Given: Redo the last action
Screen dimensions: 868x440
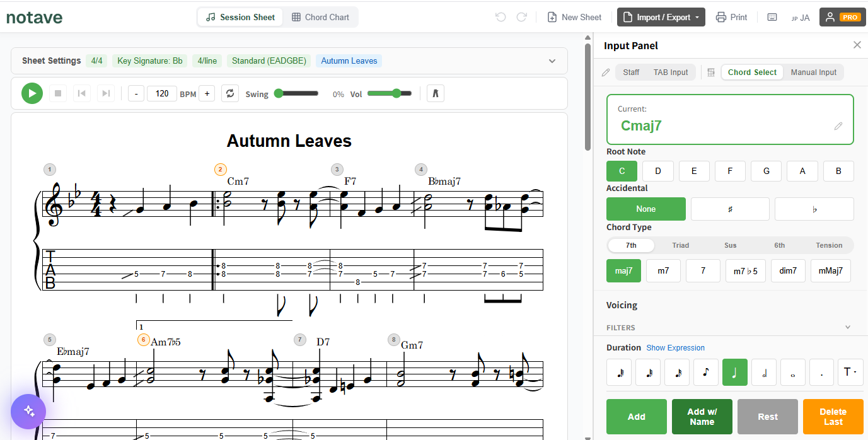Looking at the screenshot, I should pyautogui.click(x=522, y=17).
